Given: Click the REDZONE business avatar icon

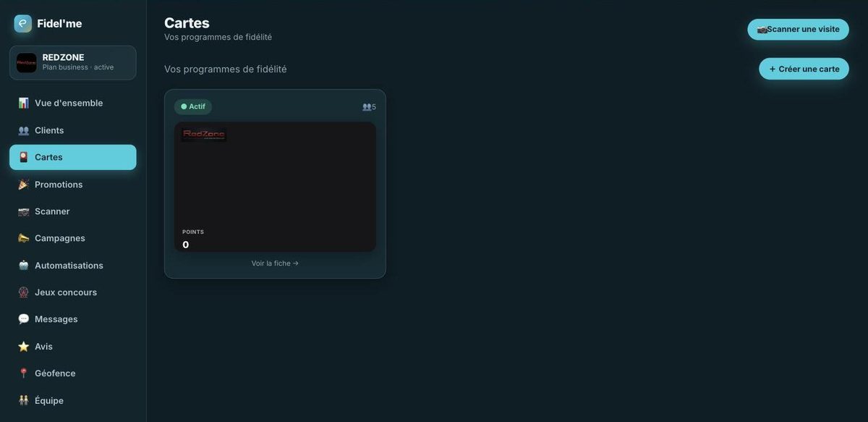Looking at the screenshot, I should tap(27, 63).
